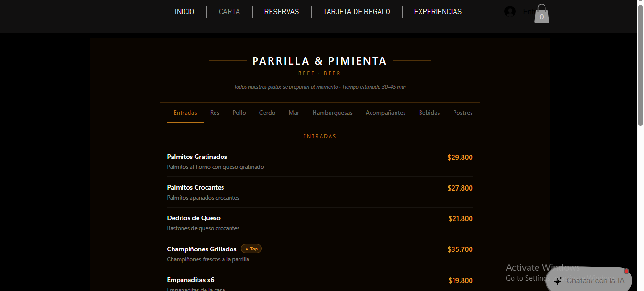Click the $19.800 price
Image resolution: width=644 pixels, height=291 pixels.
tap(461, 281)
